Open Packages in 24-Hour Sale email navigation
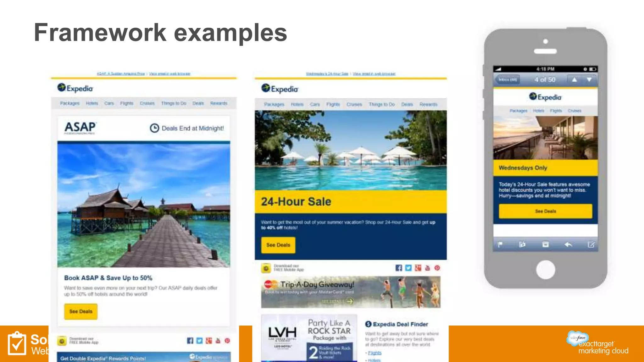Screen dimensions: 644x362 [x=274, y=104]
